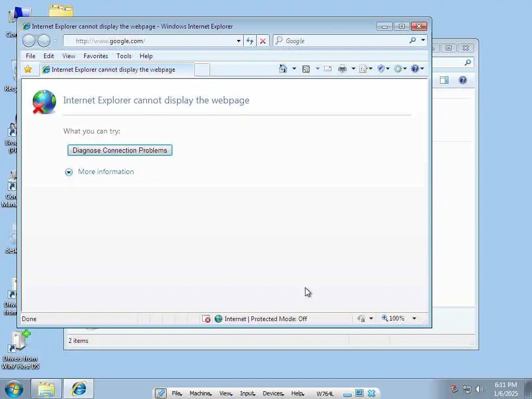Click the Internet Explorer taskbar icon
Image resolution: width=532 pixels, height=399 pixels.
79,389
